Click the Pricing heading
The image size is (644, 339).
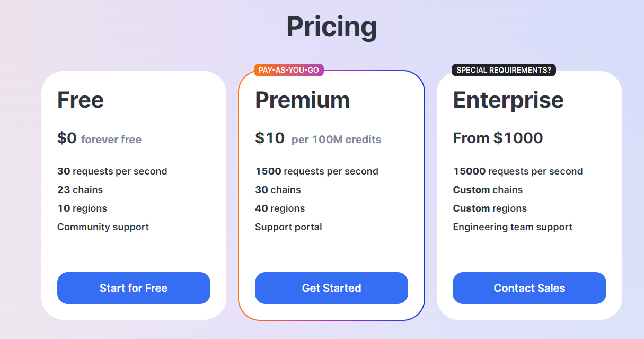(x=332, y=27)
